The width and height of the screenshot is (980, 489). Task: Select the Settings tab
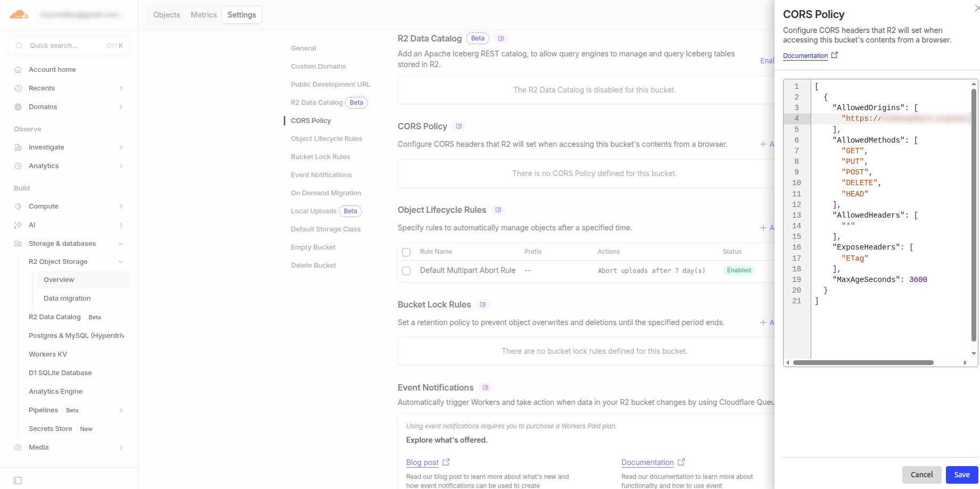click(242, 15)
